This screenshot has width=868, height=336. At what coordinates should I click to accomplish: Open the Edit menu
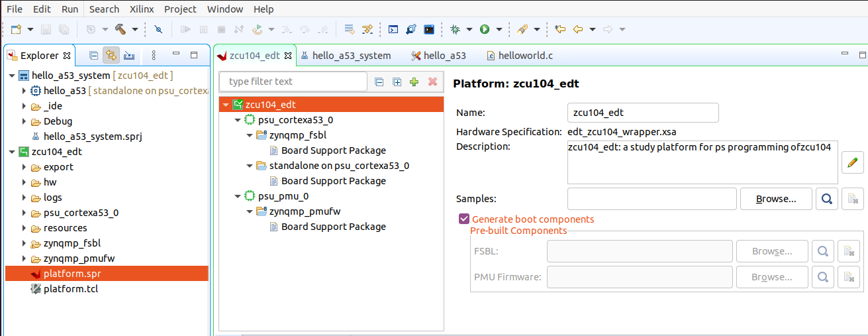(42, 9)
